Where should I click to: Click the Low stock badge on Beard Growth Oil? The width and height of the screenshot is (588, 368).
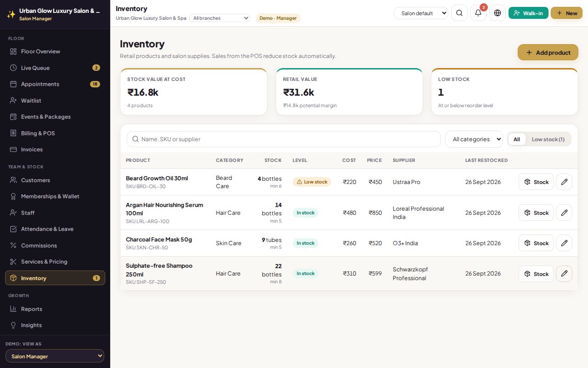tap(312, 182)
